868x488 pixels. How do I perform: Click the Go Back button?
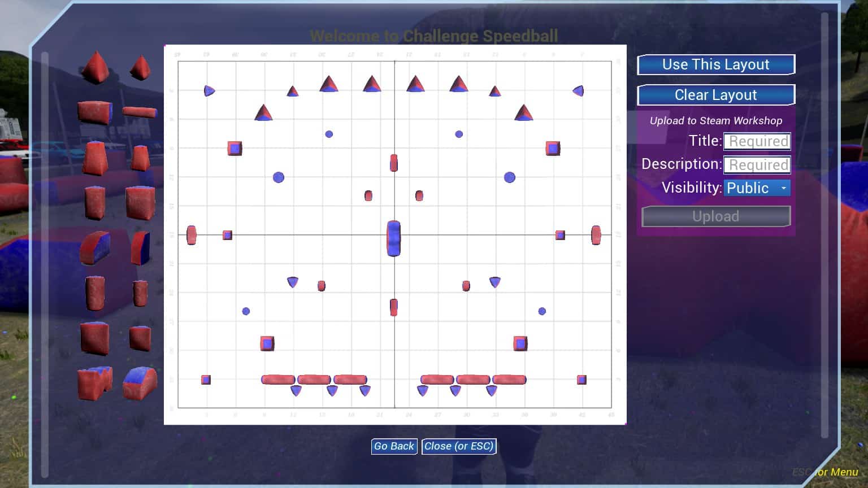coord(394,446)
